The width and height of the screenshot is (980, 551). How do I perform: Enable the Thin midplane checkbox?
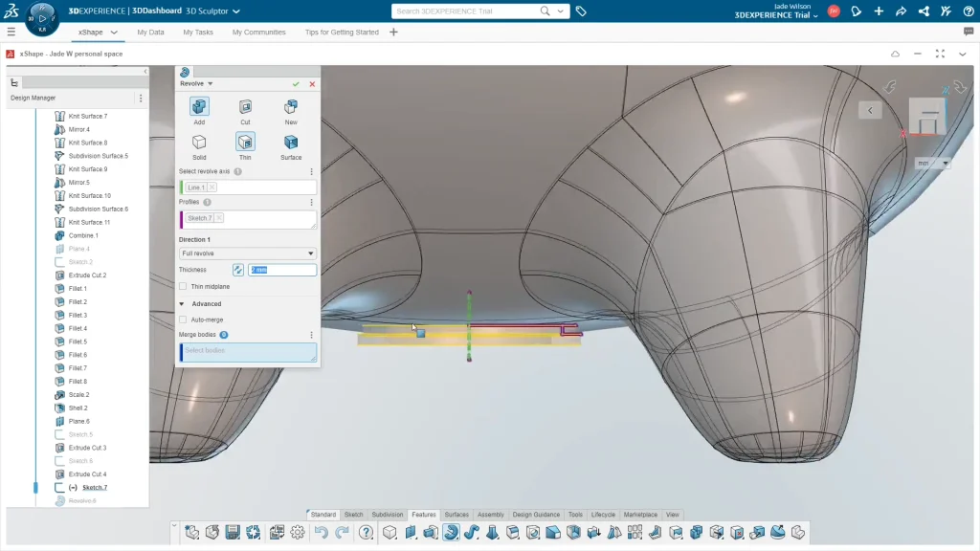pos(184,286)
